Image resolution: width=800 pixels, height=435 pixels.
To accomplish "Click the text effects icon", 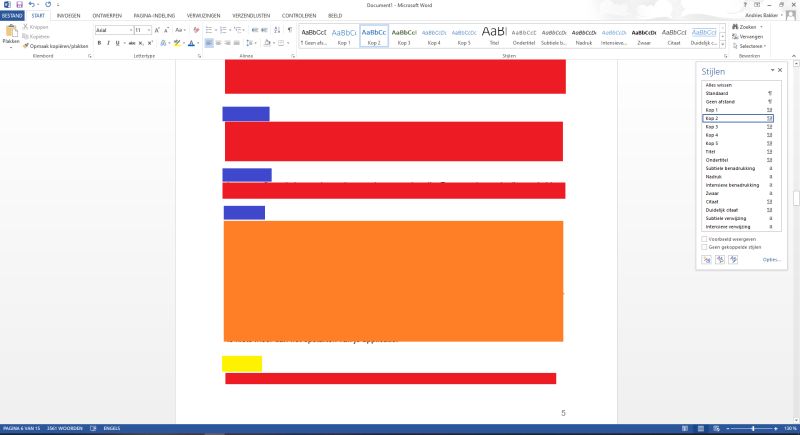I will pos(163,43).
